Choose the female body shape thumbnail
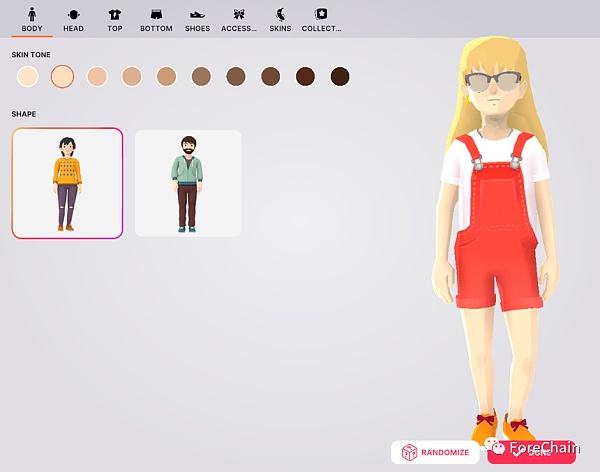 click(67, 184)
